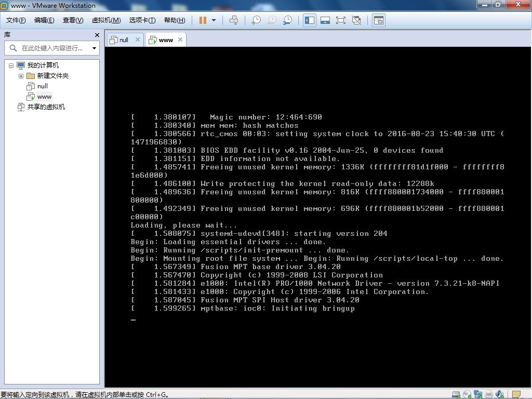Toggle the thumbnail bar view
The image size is (532, 399).
click(325, 20)
